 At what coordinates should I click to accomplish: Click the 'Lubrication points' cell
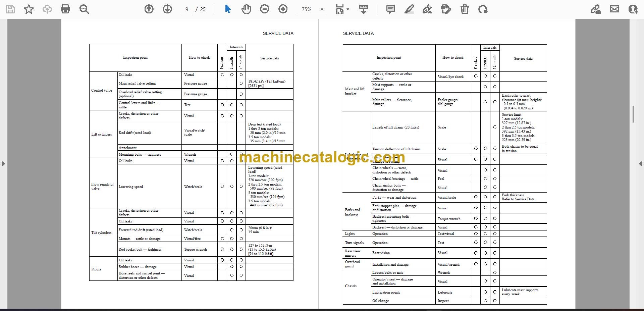pos(403,292)
